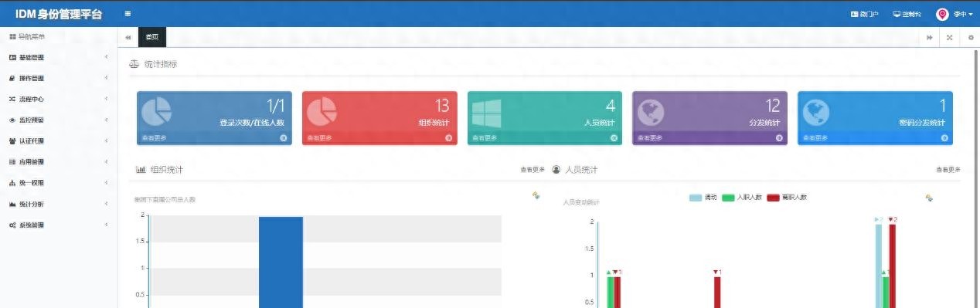Click the Windows logo icon on 人员统计 card
Viewport: 980px width, 308px height.
click(x=487, y=113)
